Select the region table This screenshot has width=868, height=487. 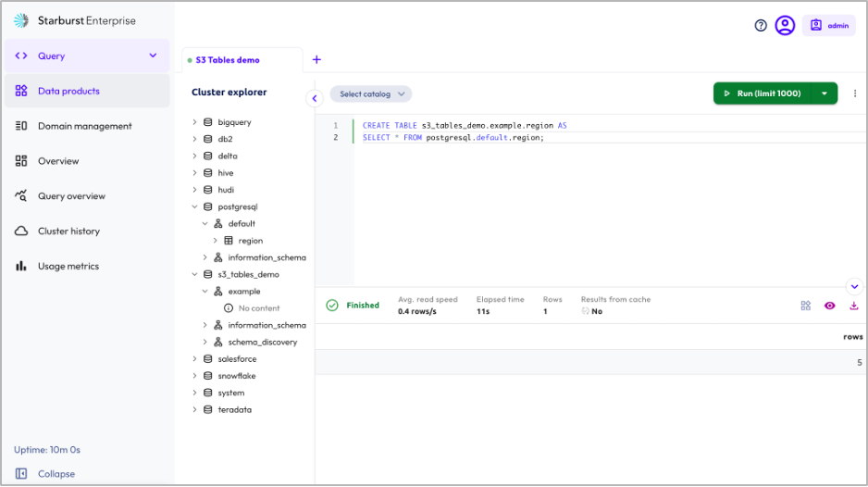coord(251,241)
